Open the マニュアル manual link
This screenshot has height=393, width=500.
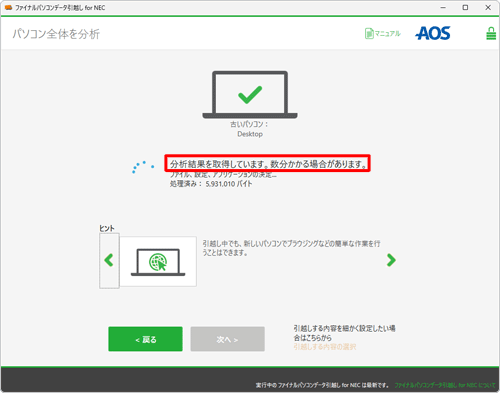[383, 33]
